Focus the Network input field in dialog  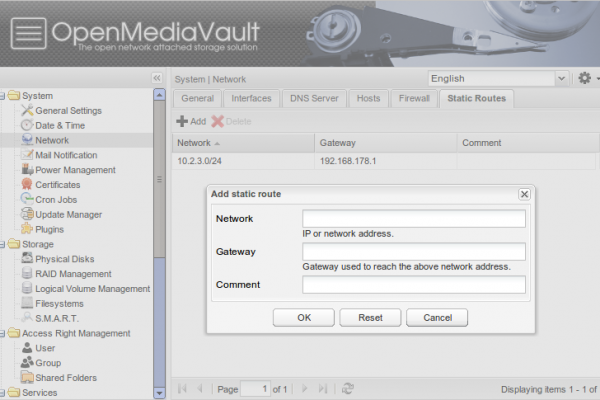click(x=414, y=219)
